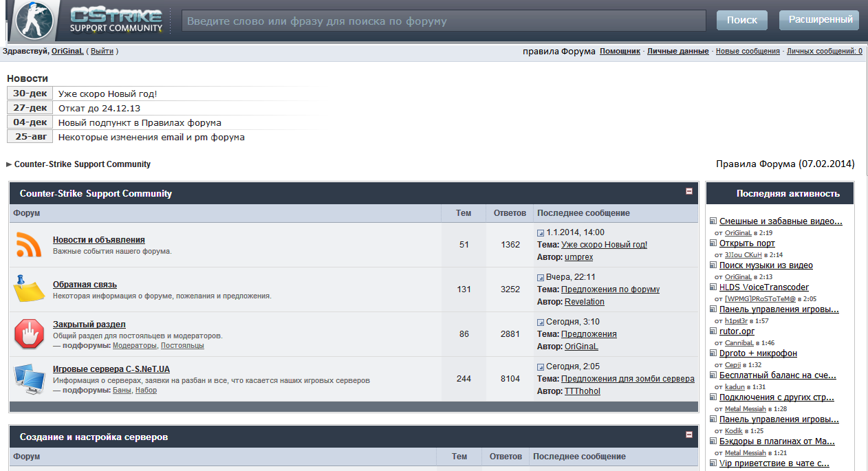
Task: Click the sticky note icon for Обратная связь
Action: 29,289
